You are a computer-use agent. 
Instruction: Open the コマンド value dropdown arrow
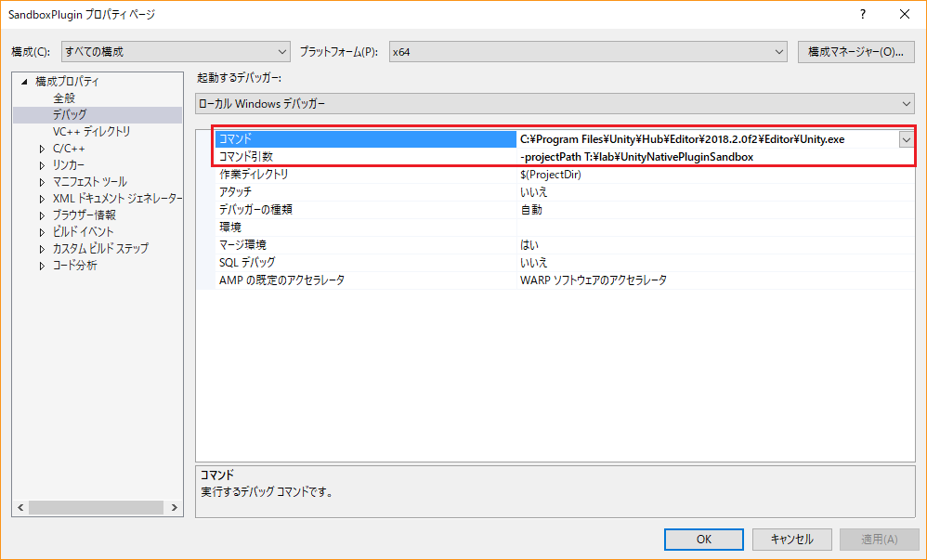pos(906,139)
